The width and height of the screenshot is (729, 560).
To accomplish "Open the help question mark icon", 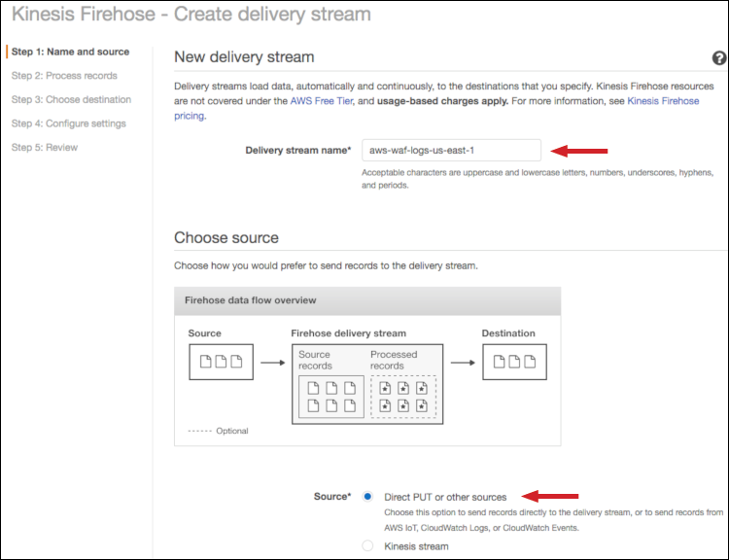I will tap(718, 58).
